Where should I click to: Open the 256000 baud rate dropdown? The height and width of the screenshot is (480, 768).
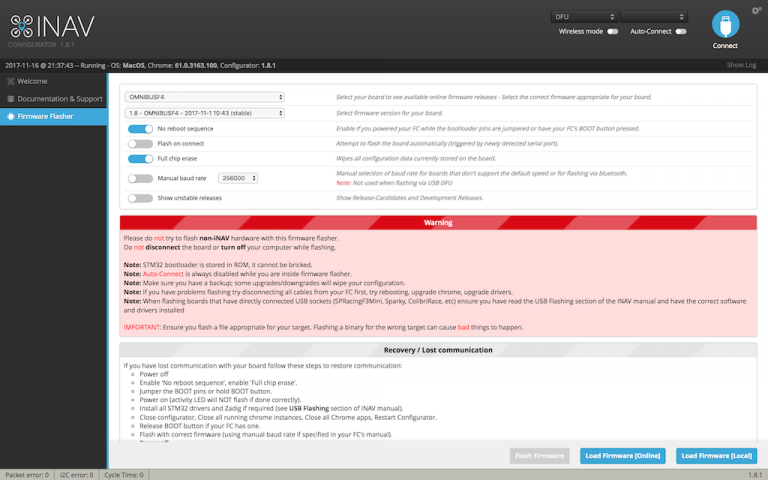(238, 178)
